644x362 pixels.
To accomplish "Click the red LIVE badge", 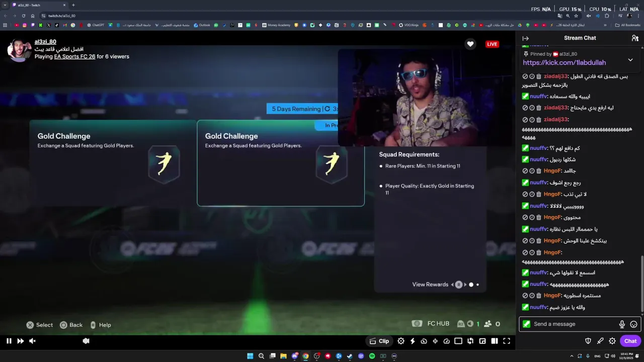I will [492, 44].
